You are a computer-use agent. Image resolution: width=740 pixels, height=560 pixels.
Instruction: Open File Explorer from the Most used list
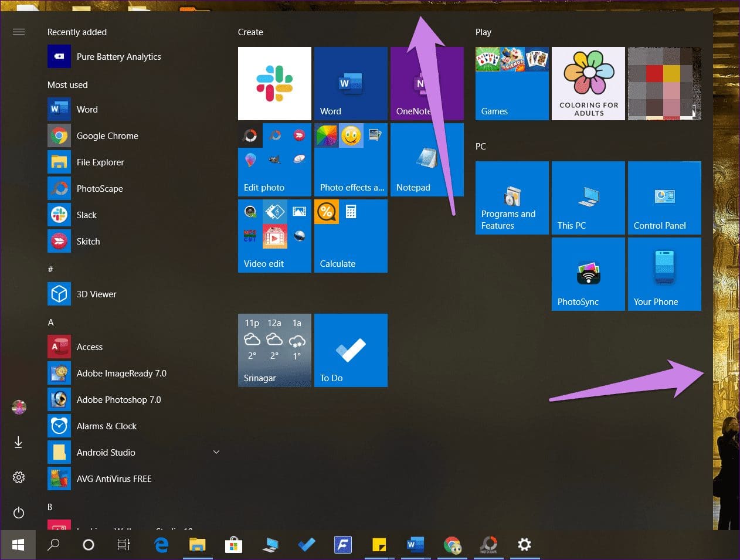pyautogui.click(x=134, y=162)
